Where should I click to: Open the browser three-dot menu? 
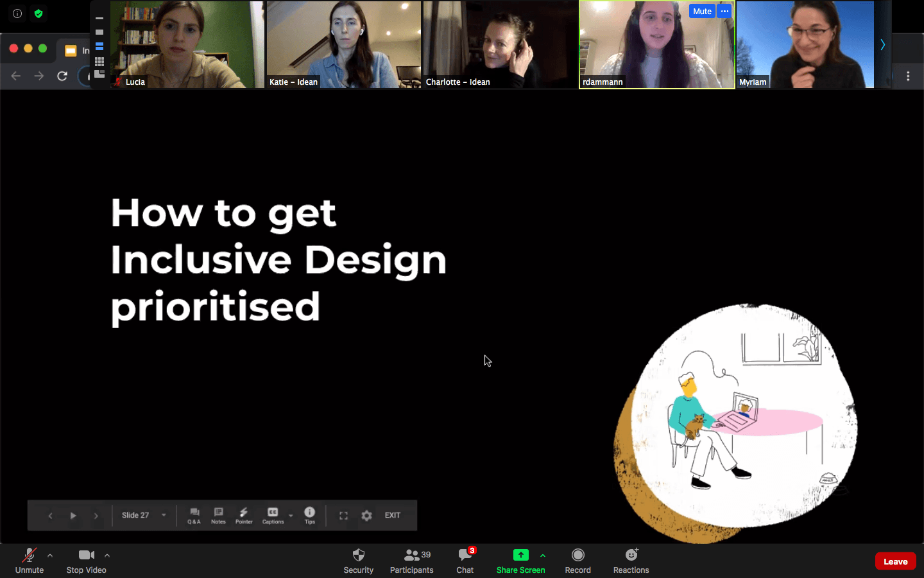[x=908, y=76]
